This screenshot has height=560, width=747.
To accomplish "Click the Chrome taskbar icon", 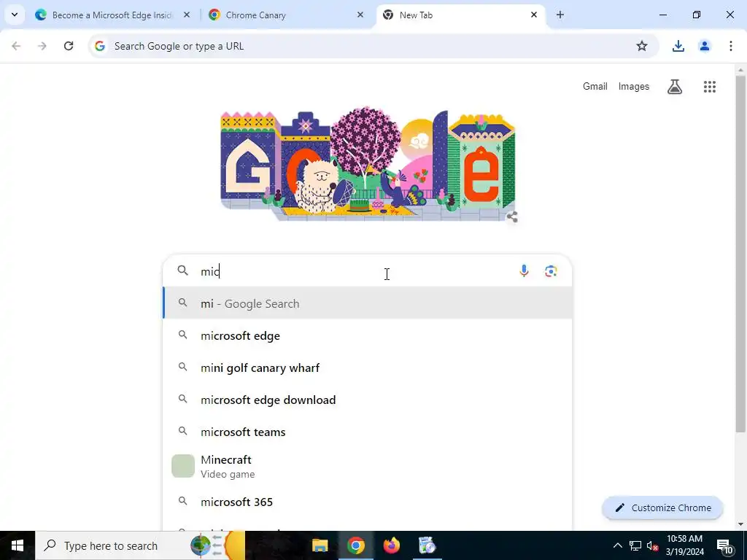I will 355,545.
